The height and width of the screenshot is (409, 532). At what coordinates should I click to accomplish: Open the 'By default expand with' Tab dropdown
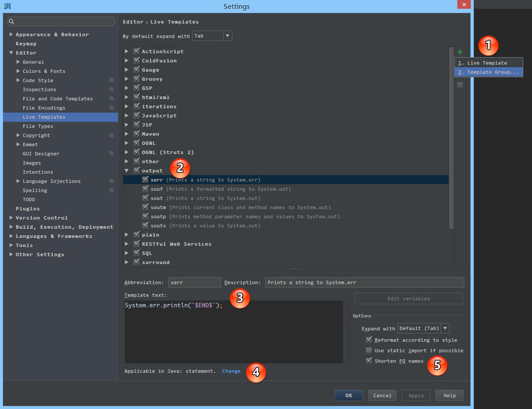click(x=212, y=36)
